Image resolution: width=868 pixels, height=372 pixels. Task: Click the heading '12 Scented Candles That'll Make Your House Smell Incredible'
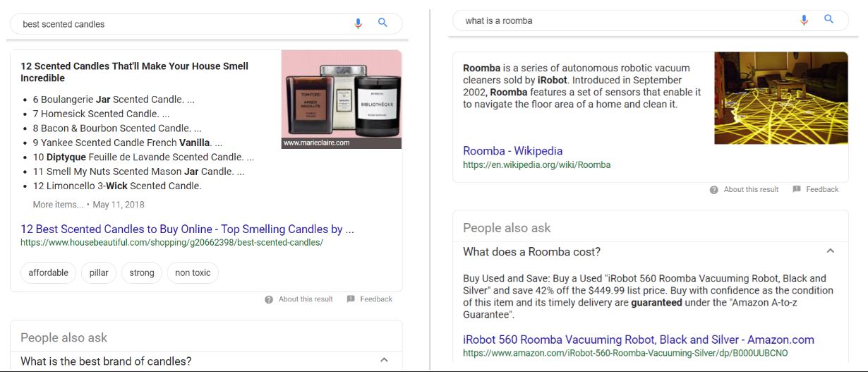(x=134, y=72)
